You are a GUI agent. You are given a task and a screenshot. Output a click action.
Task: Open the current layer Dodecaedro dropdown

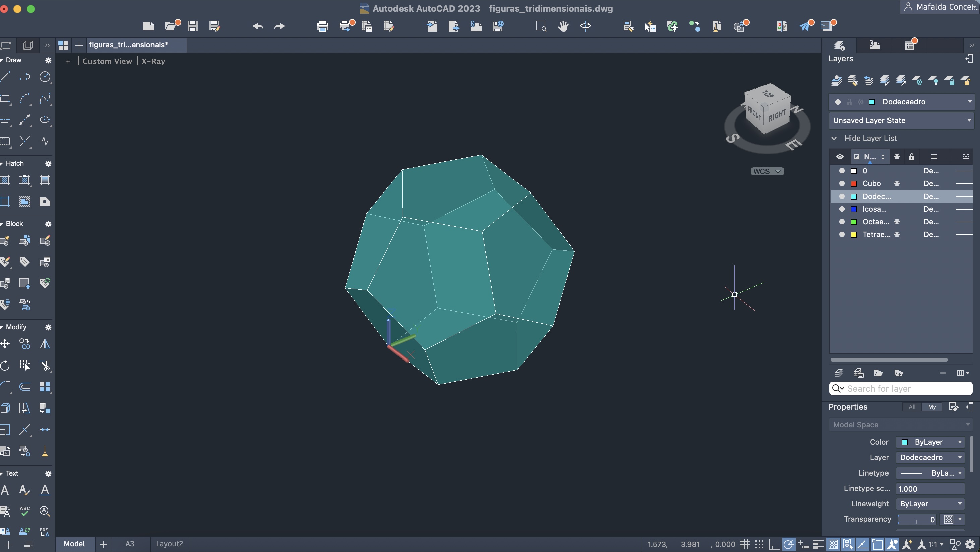pos(969,102)
